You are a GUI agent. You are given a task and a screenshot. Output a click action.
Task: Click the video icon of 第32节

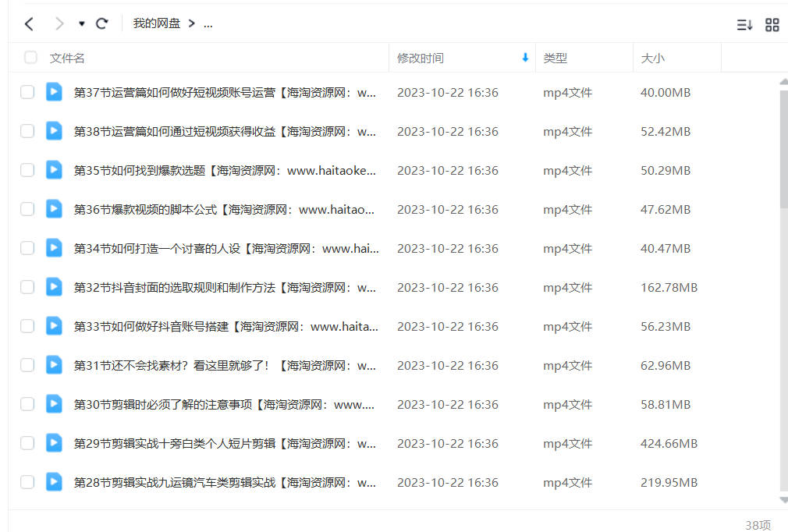[54, 287]
